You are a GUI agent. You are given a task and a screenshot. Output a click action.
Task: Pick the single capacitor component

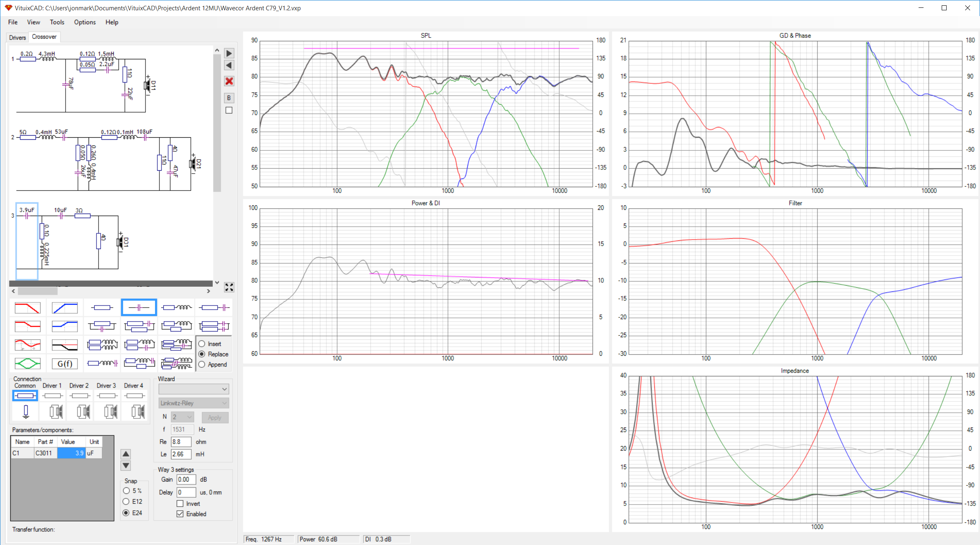(139, 308)
